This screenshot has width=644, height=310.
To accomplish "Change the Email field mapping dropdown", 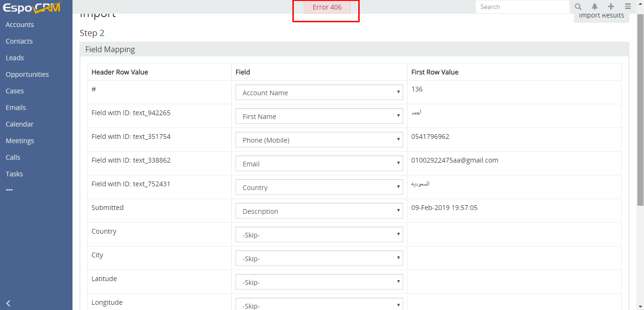I will pyautogui.click(x=319, y=164).
